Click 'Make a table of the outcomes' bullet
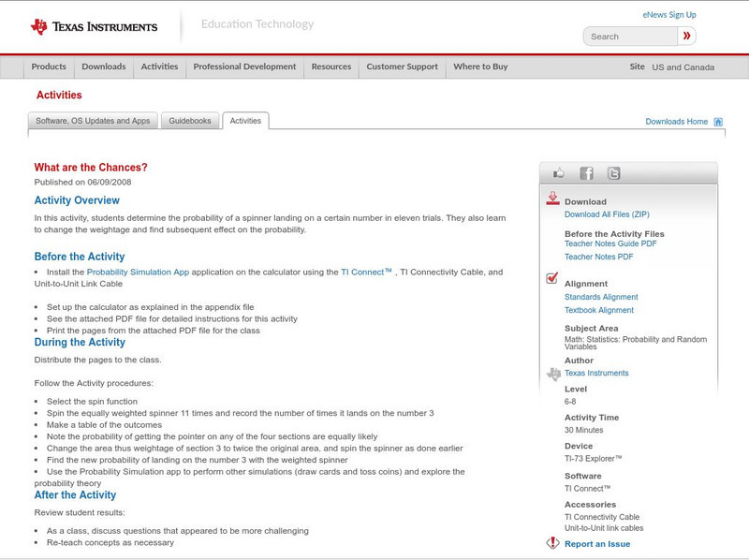The width and height of the screenshot is (749, 560). [x=104, y=425]
